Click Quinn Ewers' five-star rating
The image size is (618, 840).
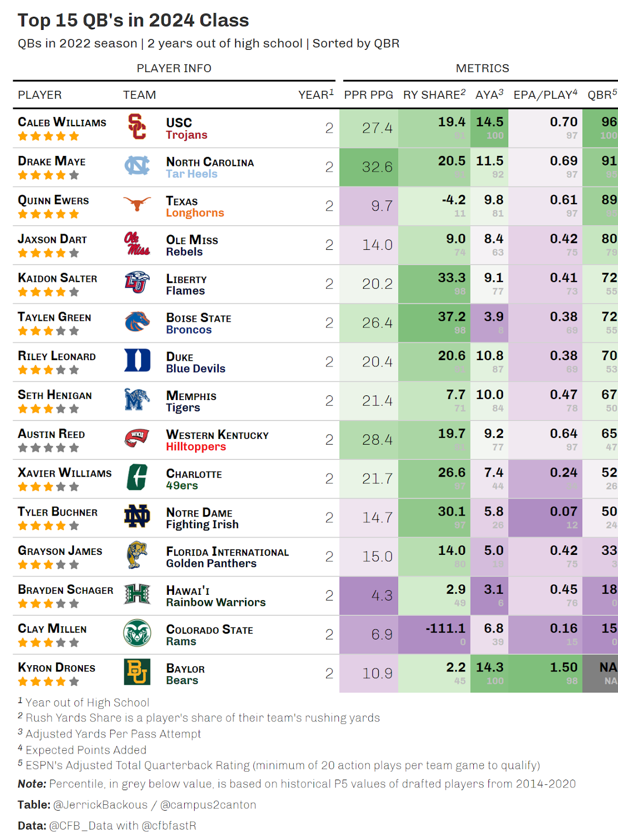[x=48, y=214]
